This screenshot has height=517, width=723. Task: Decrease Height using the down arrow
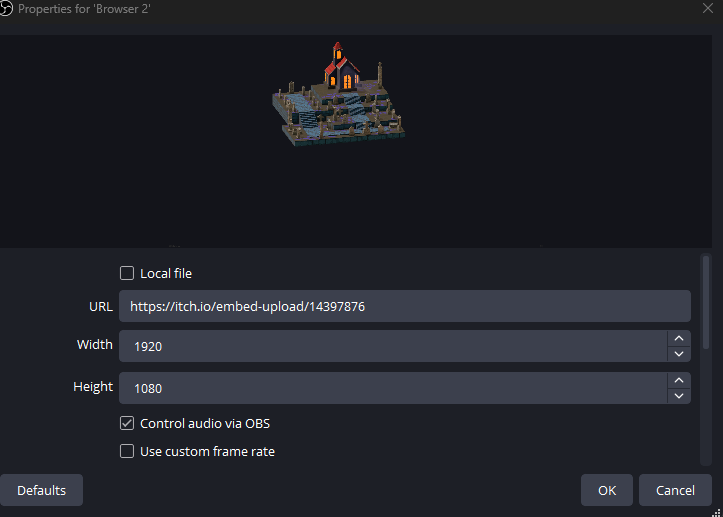tap(679, 396)
